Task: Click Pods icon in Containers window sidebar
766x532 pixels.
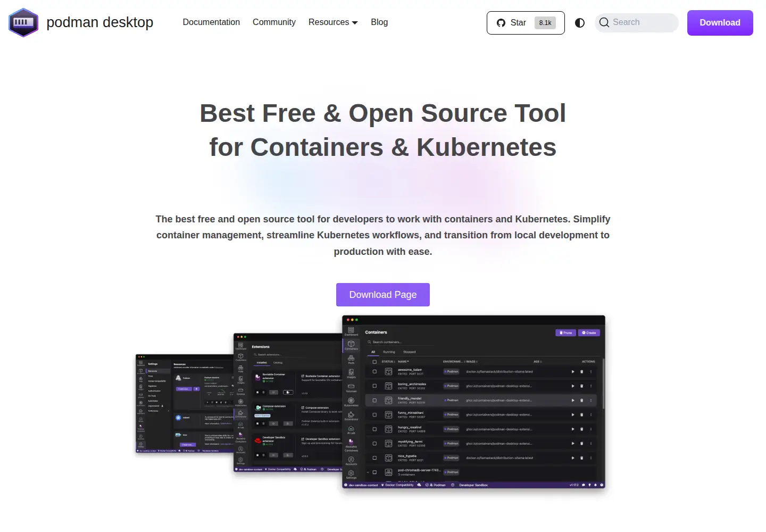Action: click(351, 359)
